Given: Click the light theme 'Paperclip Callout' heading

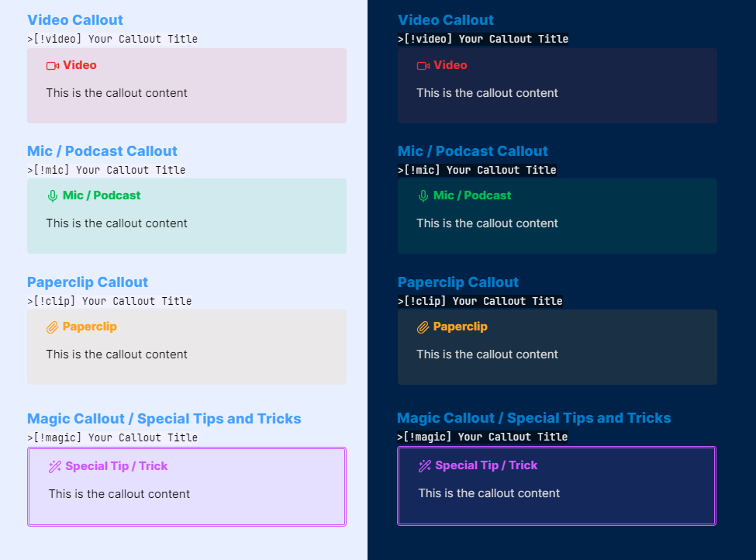Looking at the screenshot, I should click(x=88, y=282).
